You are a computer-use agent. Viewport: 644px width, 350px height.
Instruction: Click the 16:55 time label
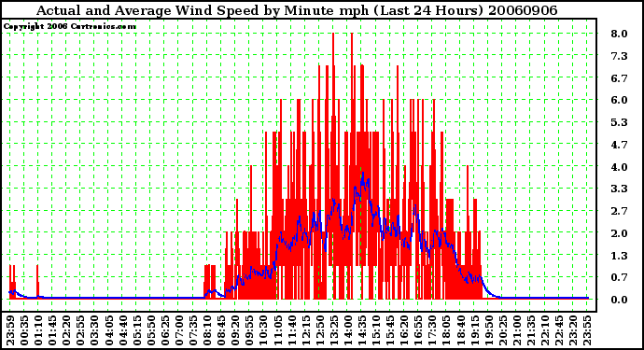[418, 330]
